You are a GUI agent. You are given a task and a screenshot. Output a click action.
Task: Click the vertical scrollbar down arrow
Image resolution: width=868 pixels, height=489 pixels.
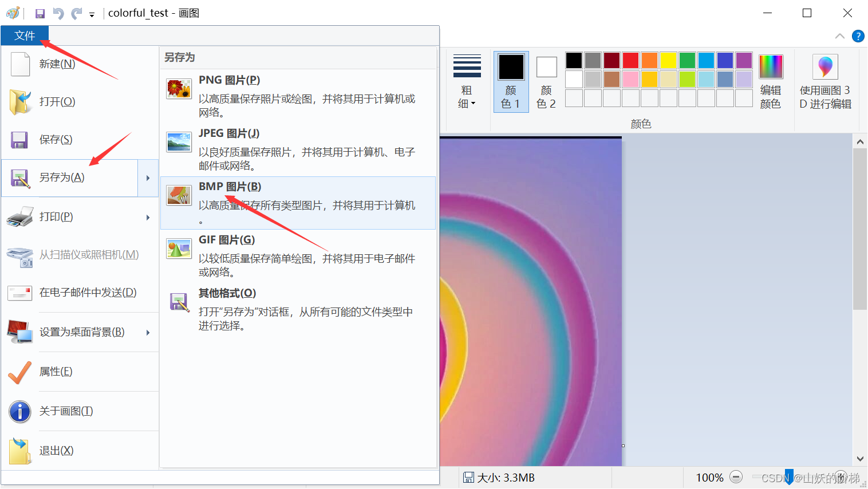pos(860,459)
